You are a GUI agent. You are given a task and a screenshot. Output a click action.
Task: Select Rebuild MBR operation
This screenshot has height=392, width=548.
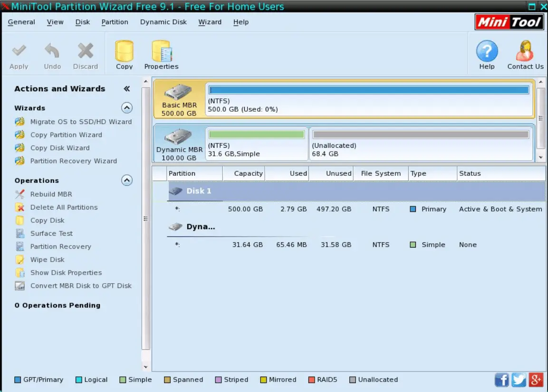[51, 194]
